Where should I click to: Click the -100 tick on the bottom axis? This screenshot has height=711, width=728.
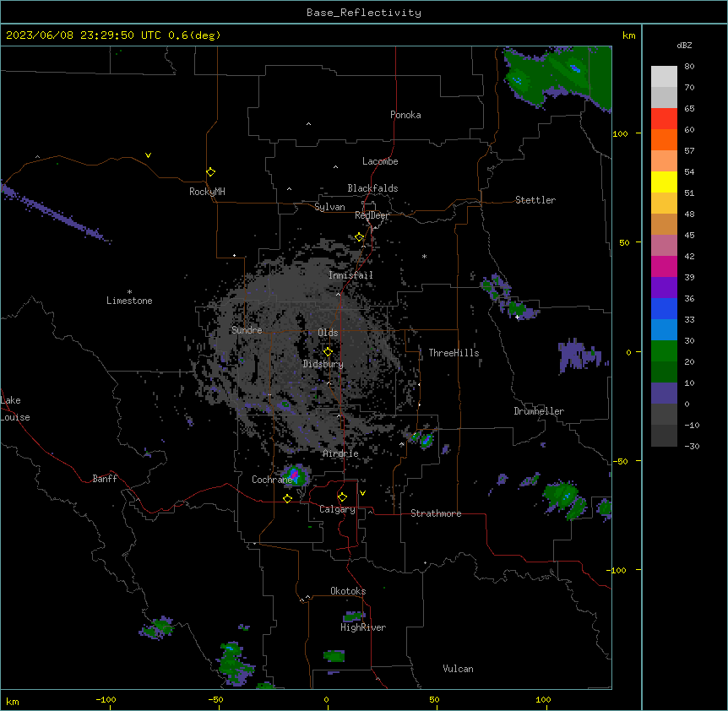pyautogui.click(x=106, y=699)
